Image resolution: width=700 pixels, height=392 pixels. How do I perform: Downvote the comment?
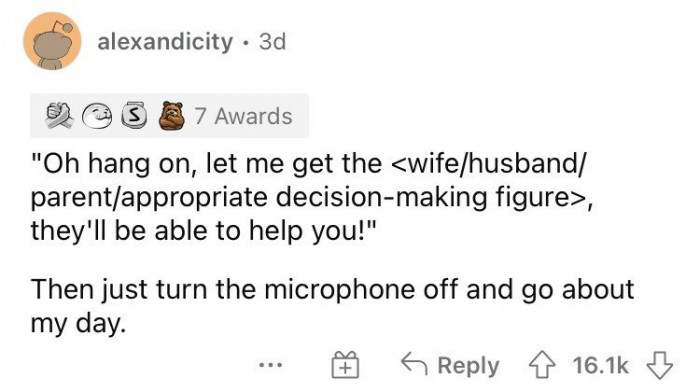tap(660, 365)
